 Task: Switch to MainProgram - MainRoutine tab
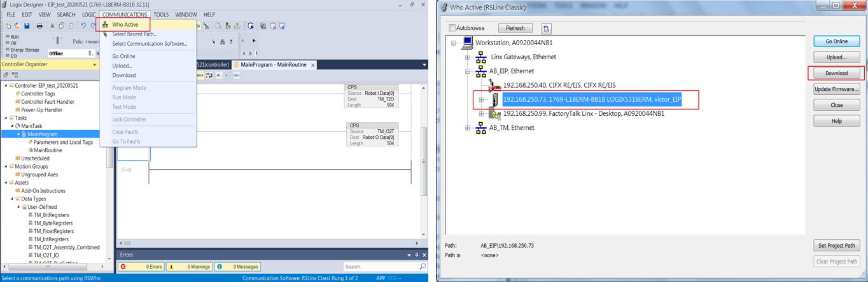tap(274, 65)
